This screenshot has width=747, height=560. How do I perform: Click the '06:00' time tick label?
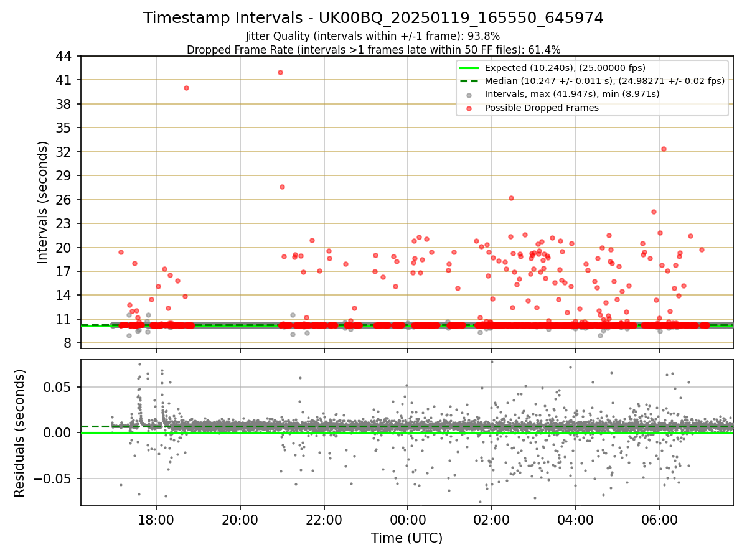pos(659,519)
